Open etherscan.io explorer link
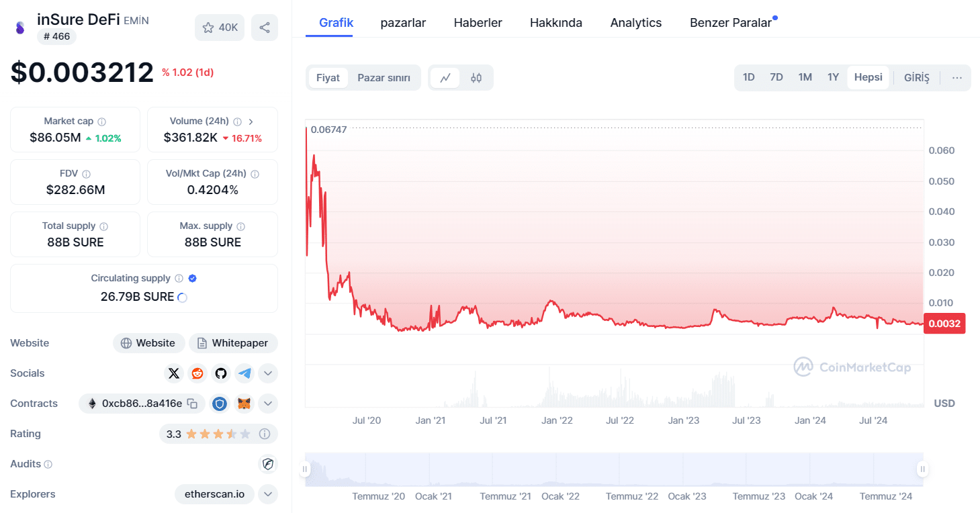Image resolution: width=980 pixels, height=513 pixels. pyautogui.click(x=215, y=494)
